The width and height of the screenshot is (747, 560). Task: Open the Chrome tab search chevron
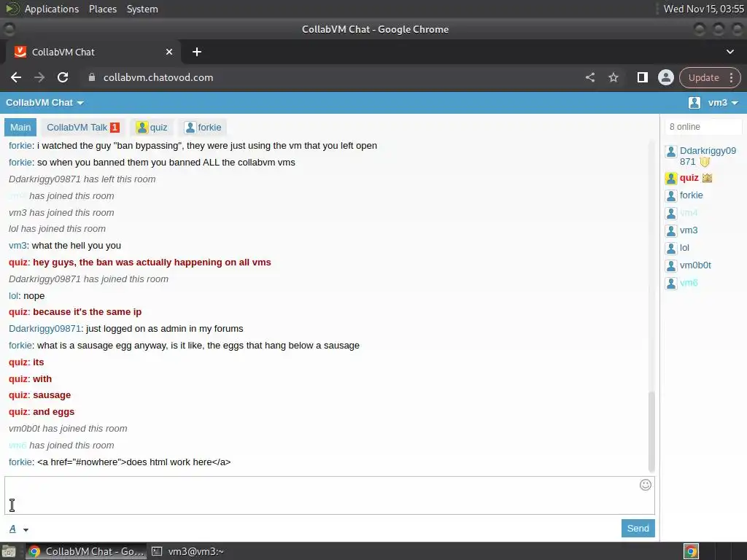click(729, 52)
